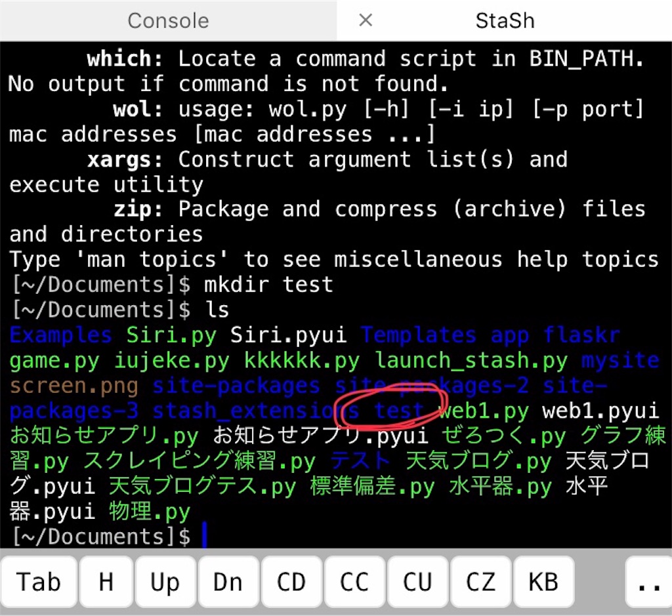
Task: Click '物理.py' file name
Action: 149,512
